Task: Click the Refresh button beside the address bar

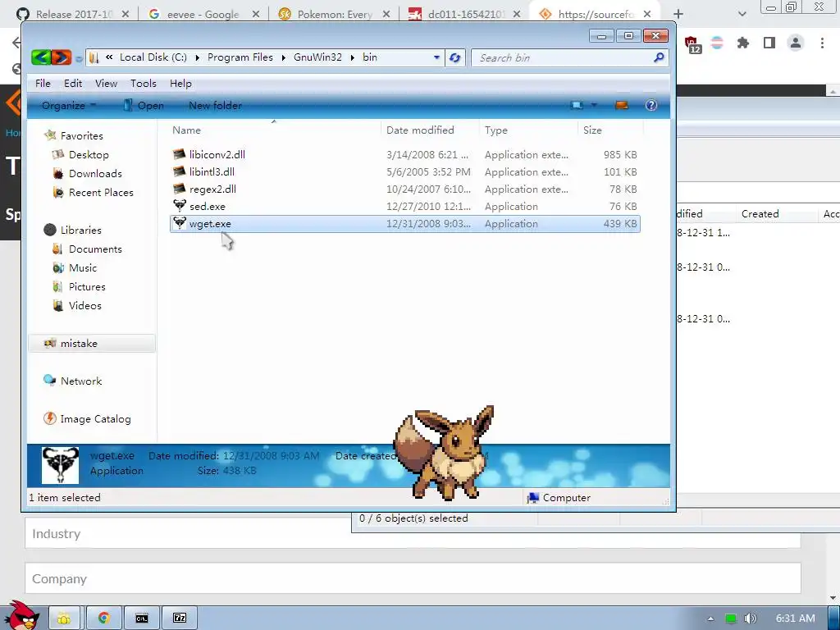Action: coord(454,57)
